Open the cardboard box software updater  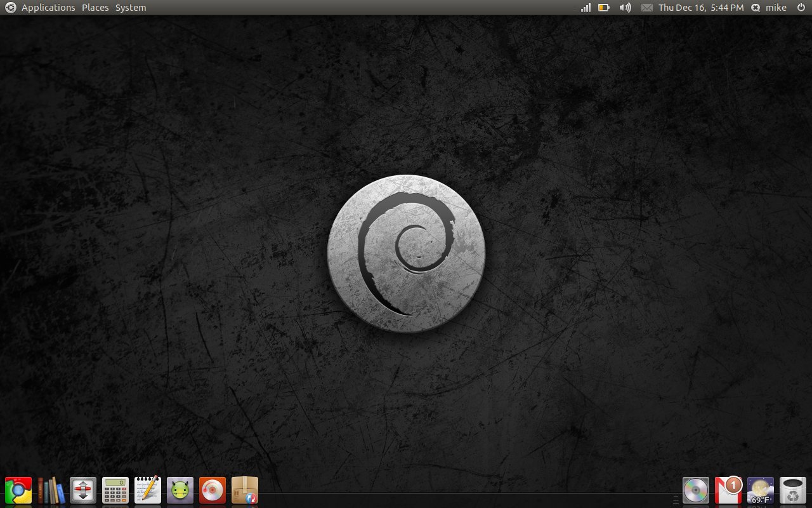(245, 490)
